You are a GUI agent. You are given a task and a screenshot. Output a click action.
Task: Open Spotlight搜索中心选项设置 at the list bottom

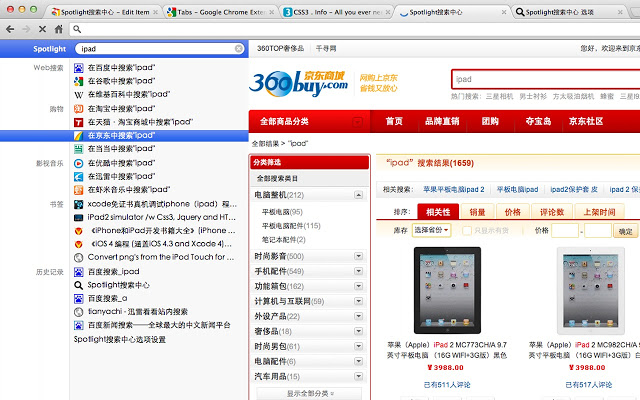[x=120, y=340]
